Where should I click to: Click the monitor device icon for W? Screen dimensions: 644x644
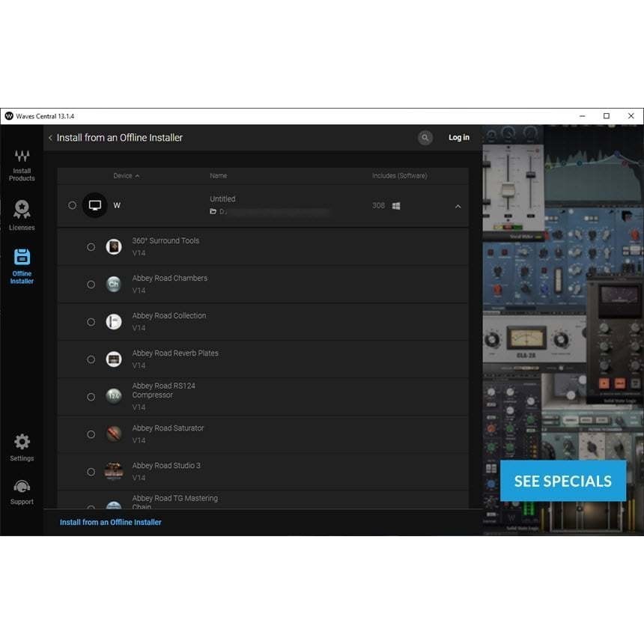click(x=95, y=205)
